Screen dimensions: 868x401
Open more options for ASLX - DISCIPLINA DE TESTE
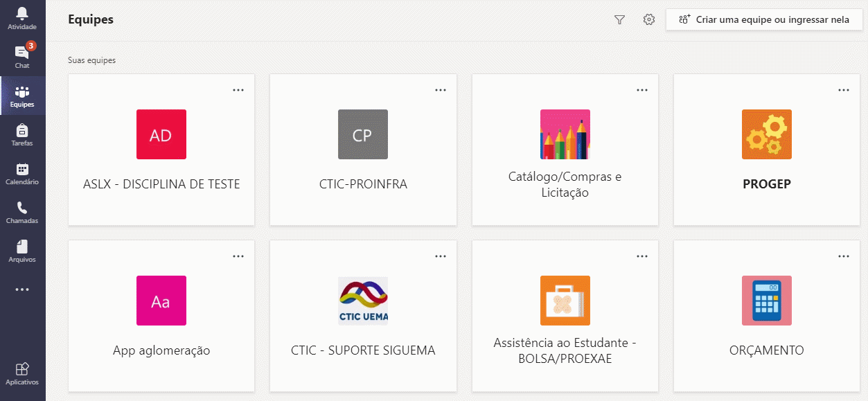(x=238, y=90)
